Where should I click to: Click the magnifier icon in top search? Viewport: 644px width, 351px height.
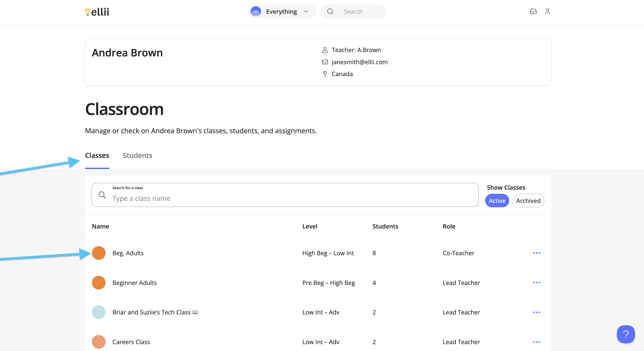pyautogui.click(x=330, y=11)
